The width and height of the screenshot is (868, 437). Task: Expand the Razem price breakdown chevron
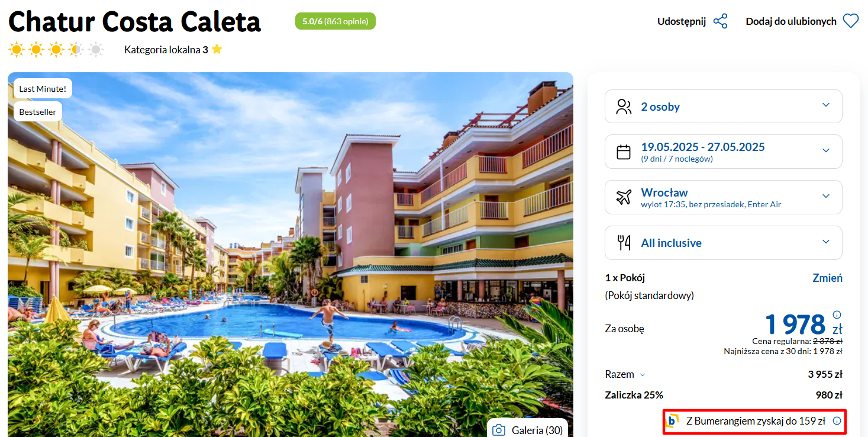pos(643,375)
